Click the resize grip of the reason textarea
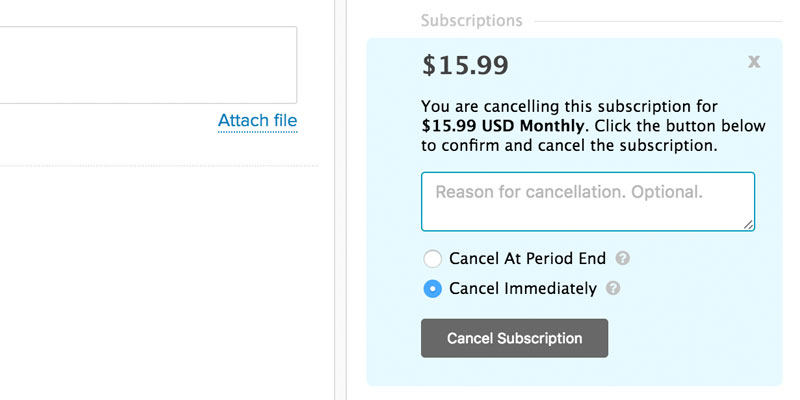Viewport: 800px width, 400px height. click(748, 224)
